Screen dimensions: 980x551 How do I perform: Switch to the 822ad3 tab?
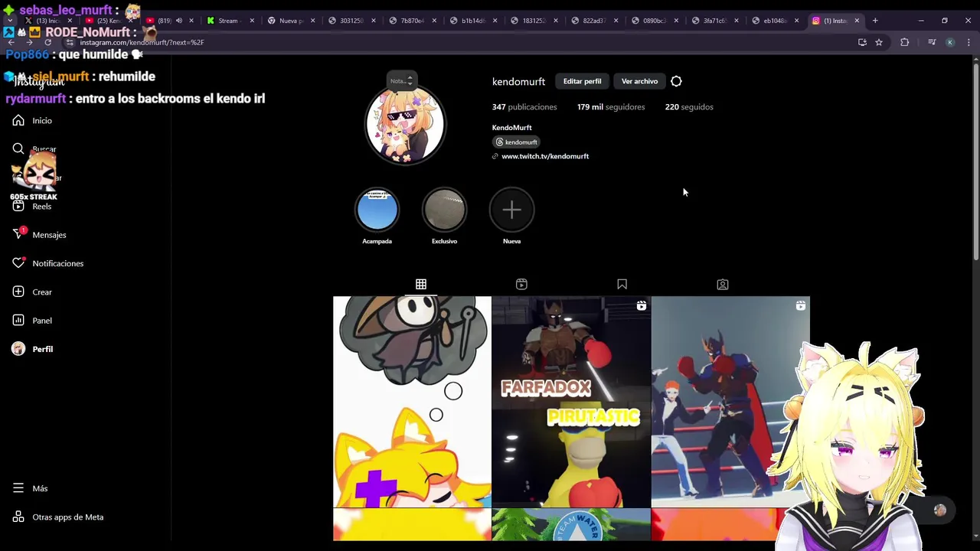pos(593,21)
